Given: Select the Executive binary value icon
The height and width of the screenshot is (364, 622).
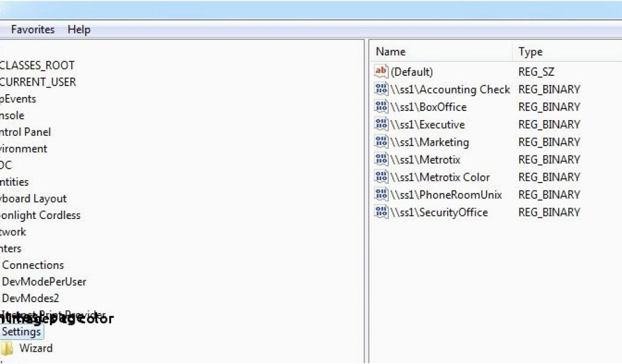Looking at the screenshot, I should pos(381,124).
